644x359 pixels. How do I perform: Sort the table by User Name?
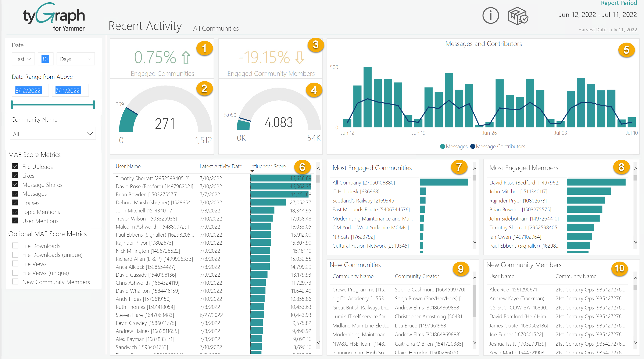128,166
